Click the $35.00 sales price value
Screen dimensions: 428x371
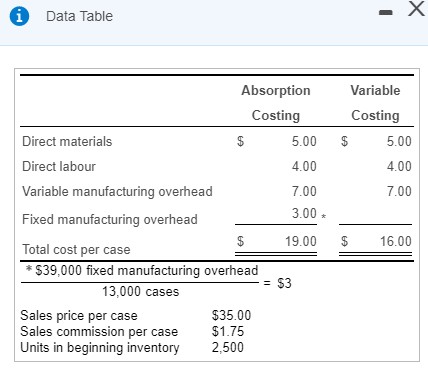click(231, 315)
